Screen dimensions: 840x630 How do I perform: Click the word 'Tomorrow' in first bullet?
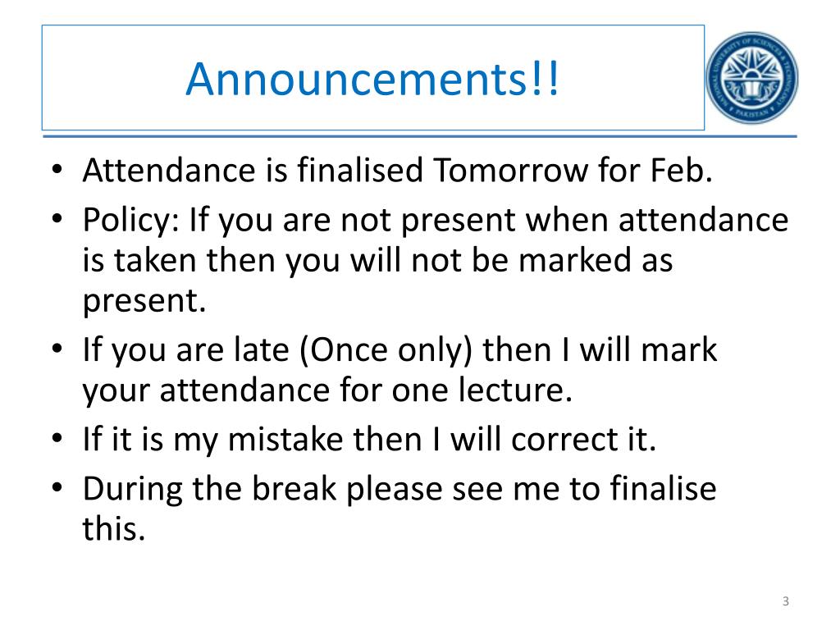tap(510, 171)
